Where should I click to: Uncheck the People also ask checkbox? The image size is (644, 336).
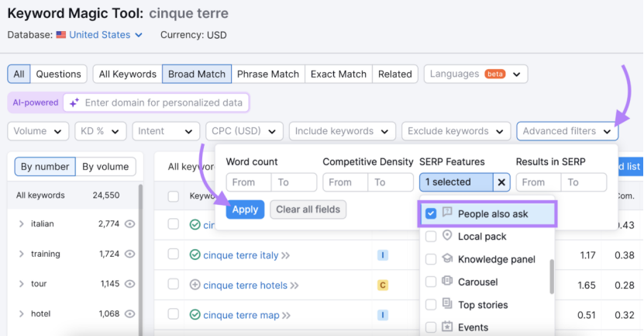coord(431,213)
